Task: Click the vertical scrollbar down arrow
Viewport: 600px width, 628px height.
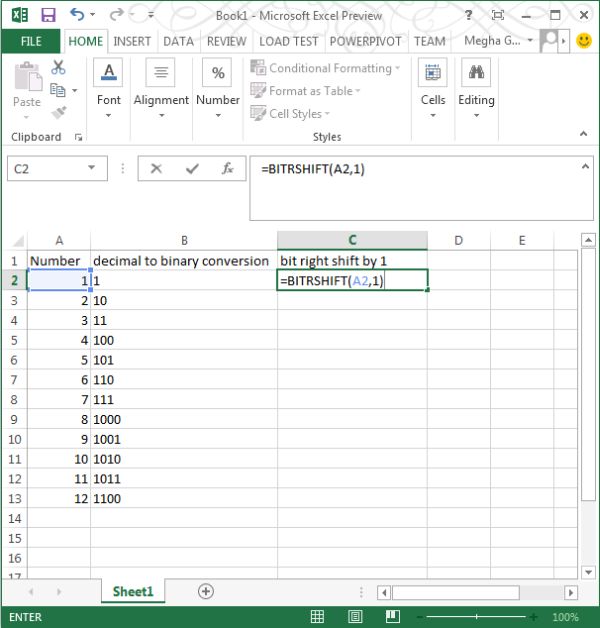Action: pyautogui.click(x=588, y=572)
